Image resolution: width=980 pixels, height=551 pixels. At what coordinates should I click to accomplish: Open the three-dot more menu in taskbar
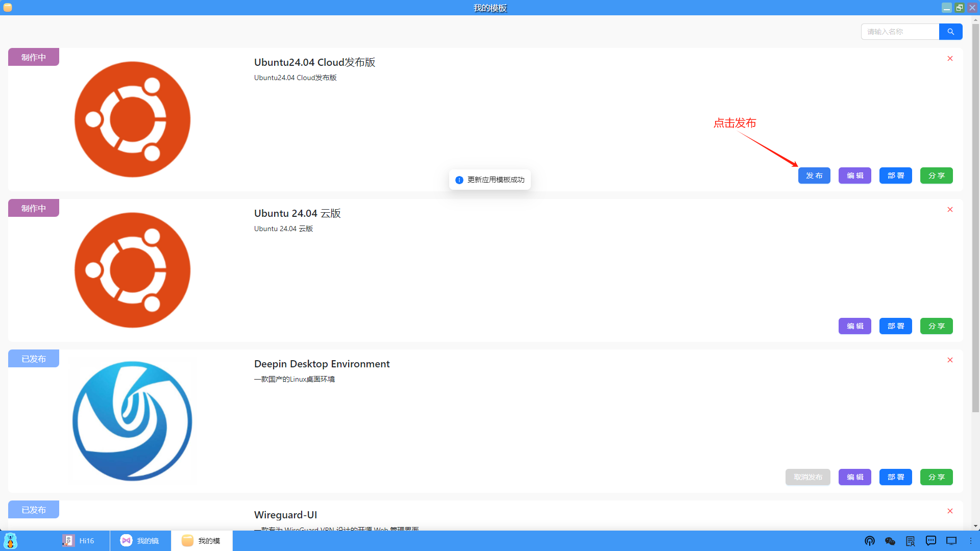(971, 541)
